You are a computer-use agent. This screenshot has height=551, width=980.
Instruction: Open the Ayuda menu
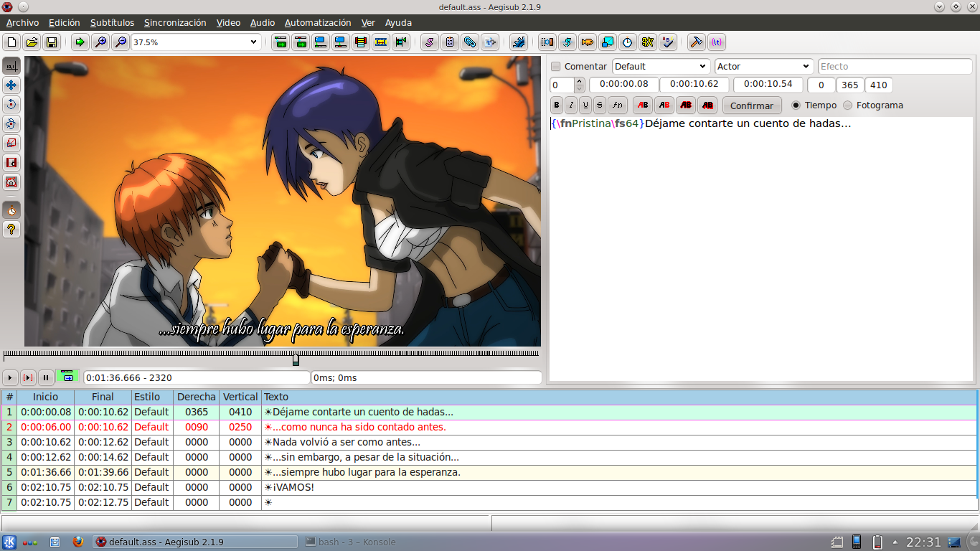click(398, 23)
